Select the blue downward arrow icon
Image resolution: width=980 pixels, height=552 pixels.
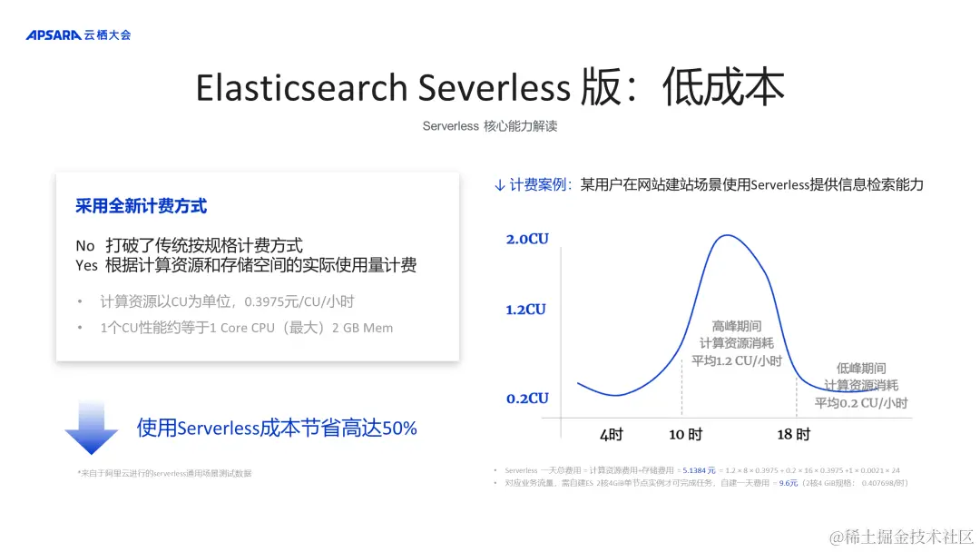click(90, 430)
